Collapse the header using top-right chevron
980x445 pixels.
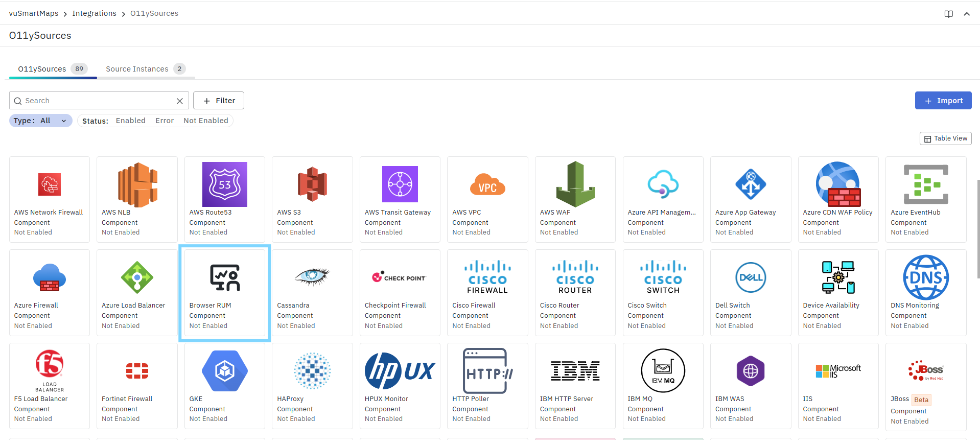[966, 14]
